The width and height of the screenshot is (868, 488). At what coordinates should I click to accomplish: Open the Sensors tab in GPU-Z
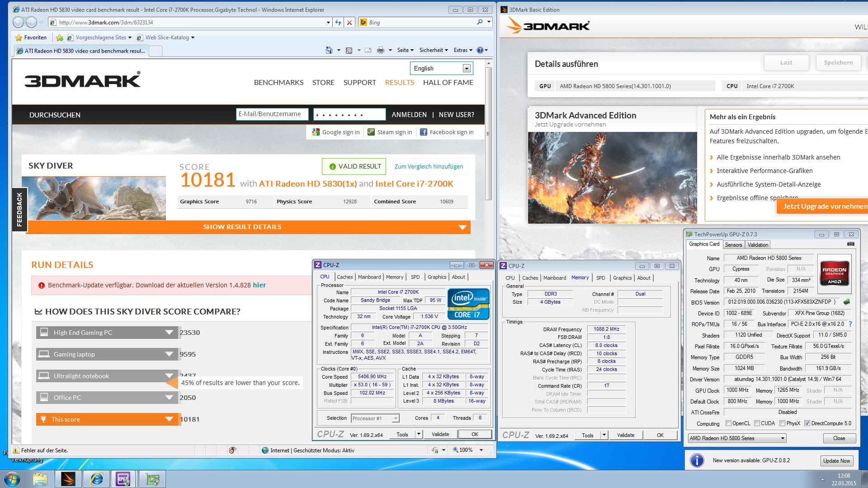pos(733,245)
